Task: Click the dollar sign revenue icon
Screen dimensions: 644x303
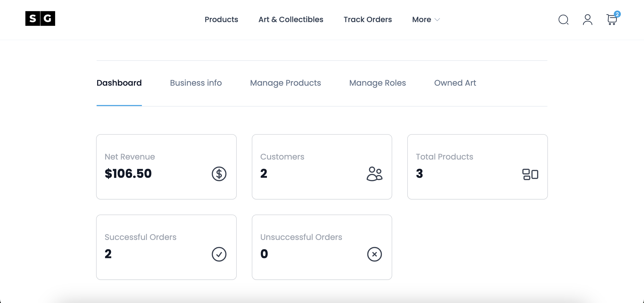Action: pos(219,174)
